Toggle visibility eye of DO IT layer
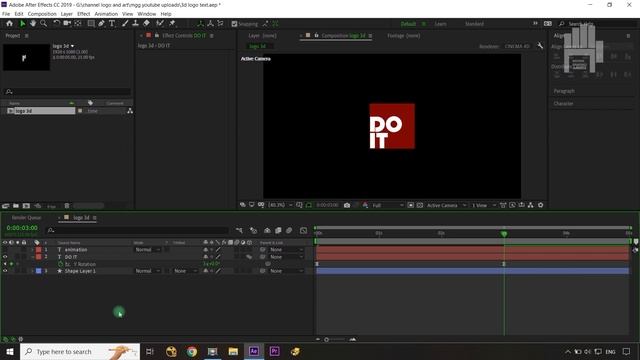 click(5, 257)
